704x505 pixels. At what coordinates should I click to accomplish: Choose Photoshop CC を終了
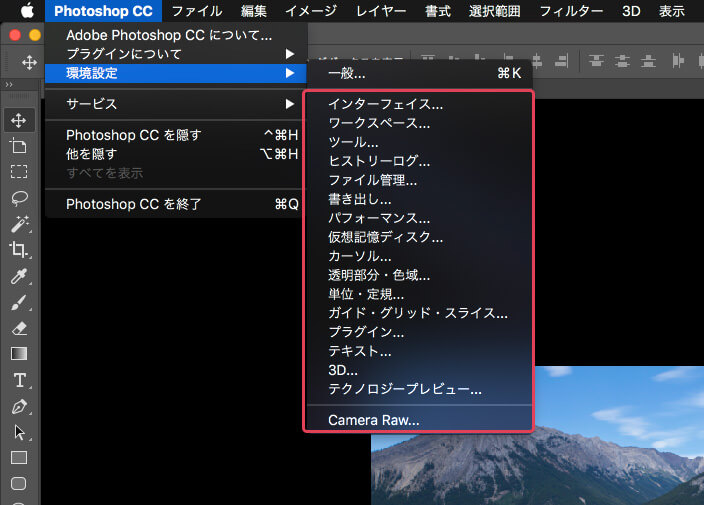pos(176,204)
